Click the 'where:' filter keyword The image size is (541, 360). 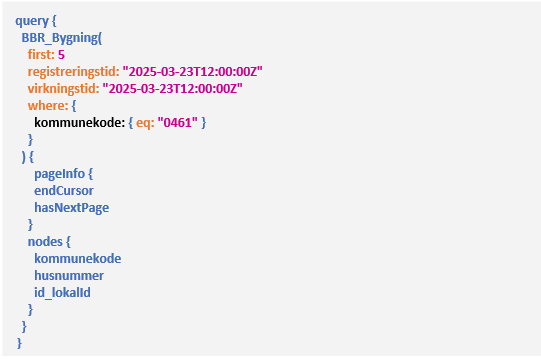48,106
